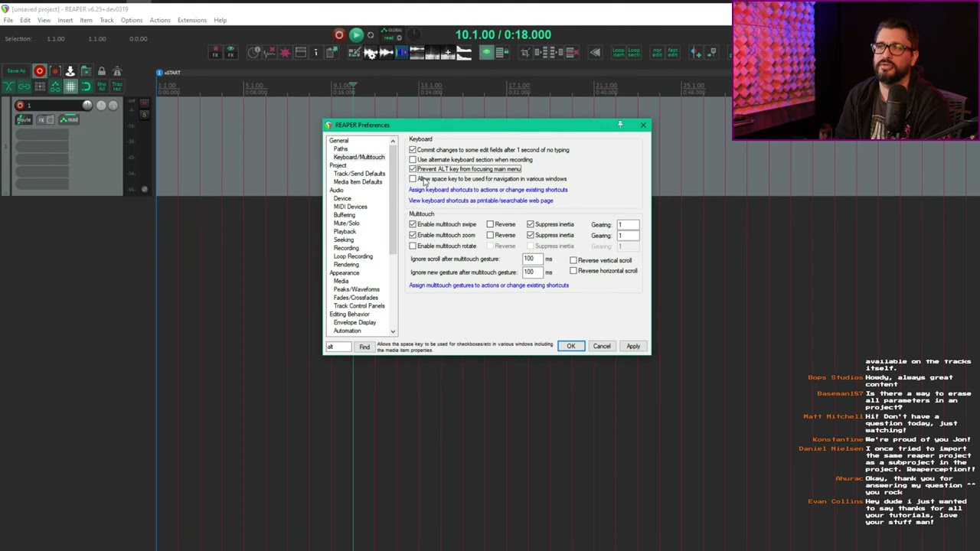This screenshot has width=980, height=551.
Task: Click the padlock lock toolbar icon
Action: 102,71
